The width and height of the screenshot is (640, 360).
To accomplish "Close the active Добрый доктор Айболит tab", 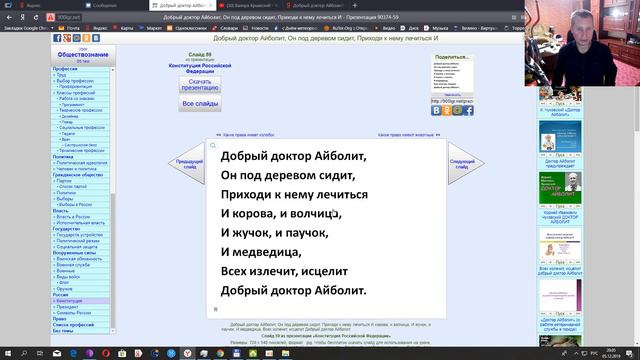I will pos(211,6).
